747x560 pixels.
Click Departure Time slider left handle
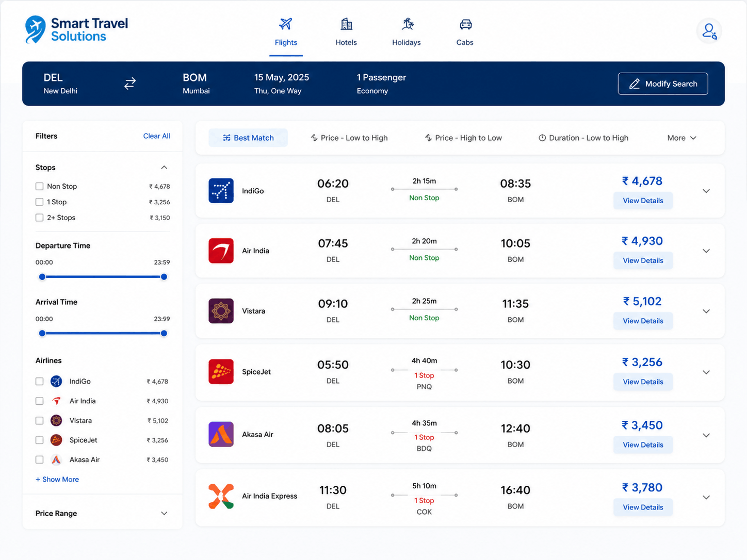coord(42,277)
